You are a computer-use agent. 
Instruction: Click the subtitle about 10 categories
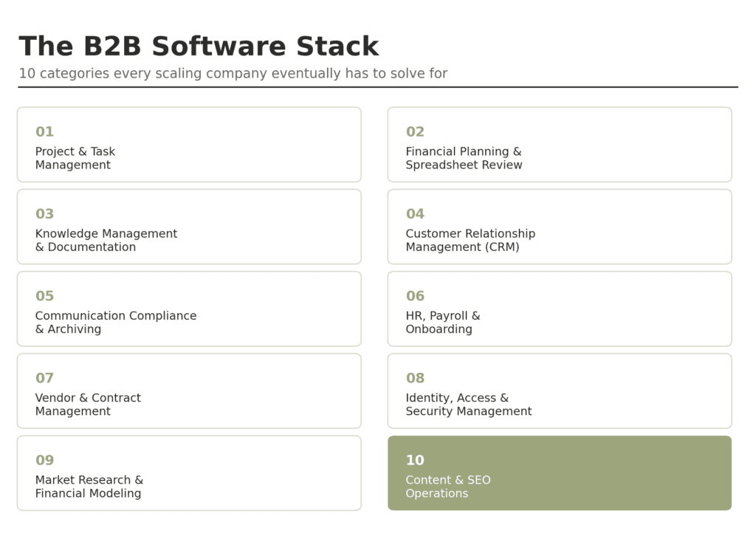tap(233, 73)
